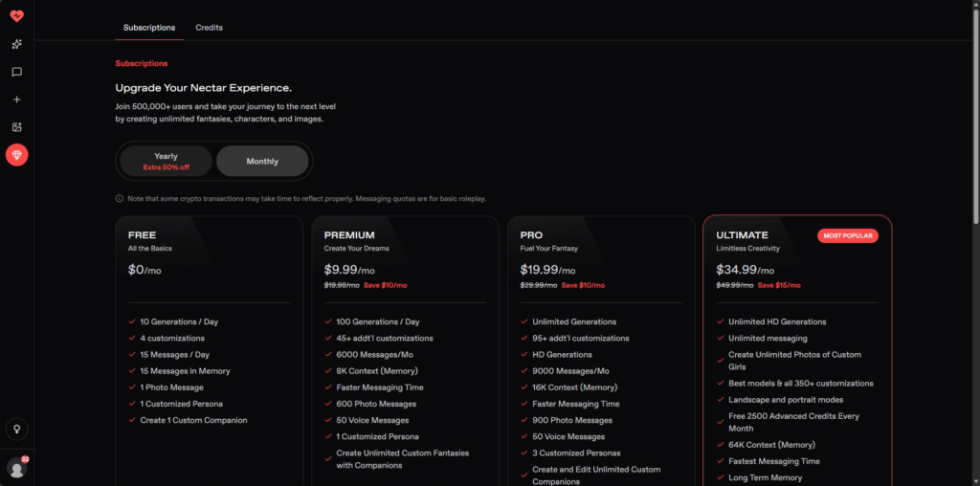This screenshot has height=486, width=980.
Task: Click 'Unlimited Generations' in Pro plan
Action: [x=574, y=321]
